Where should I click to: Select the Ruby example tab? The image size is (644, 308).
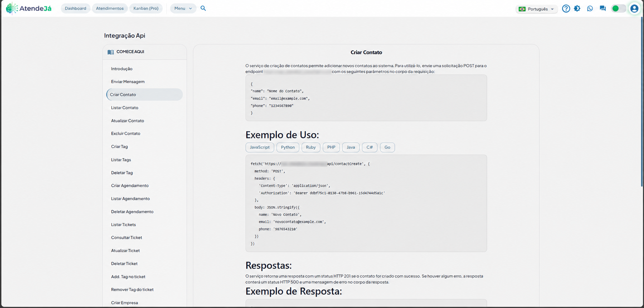tap(311, 147)
